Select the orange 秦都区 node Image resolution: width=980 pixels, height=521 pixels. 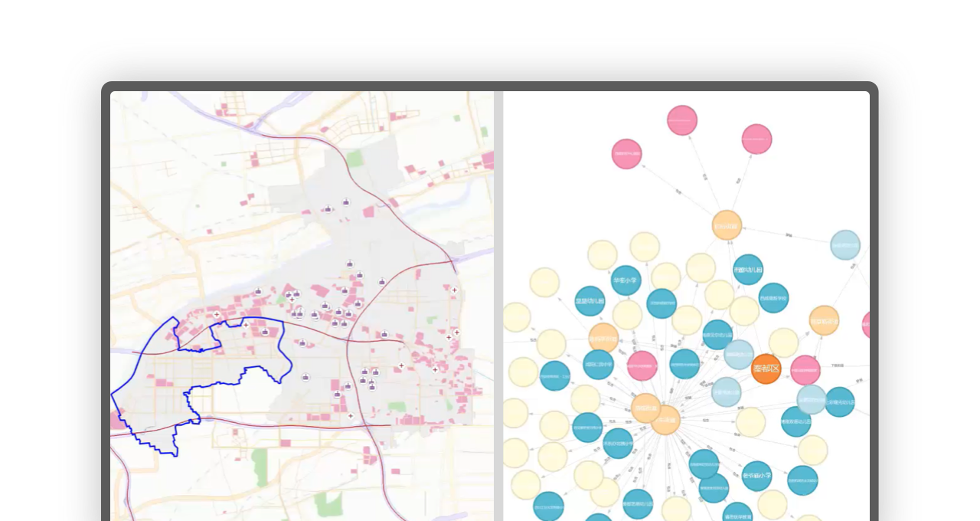[766, 369]
